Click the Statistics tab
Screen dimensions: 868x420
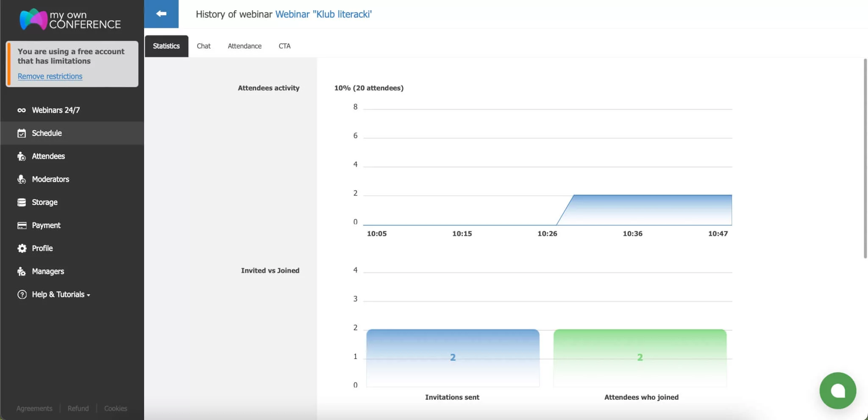click(166, 46)
